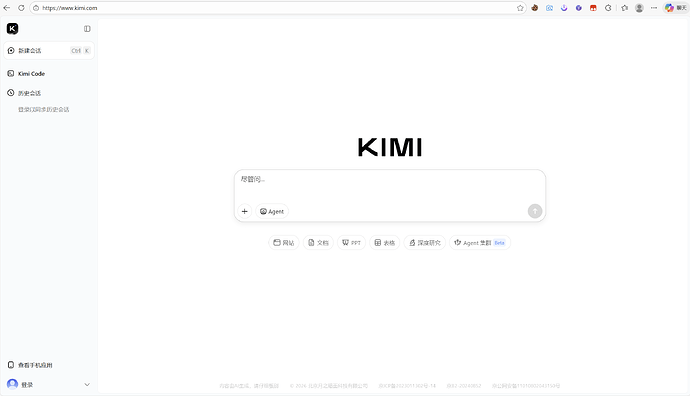Start a new chat (新建会话)

tap(49, 51)
